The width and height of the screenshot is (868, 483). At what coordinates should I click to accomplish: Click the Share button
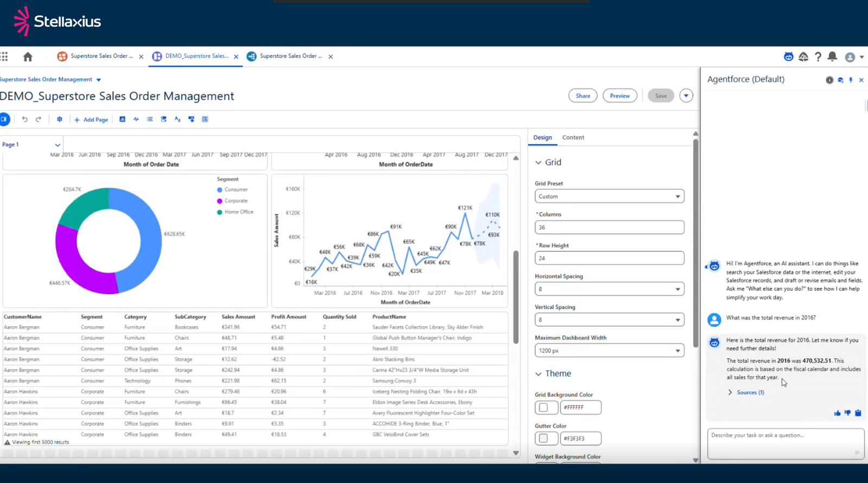coord(582,96)
